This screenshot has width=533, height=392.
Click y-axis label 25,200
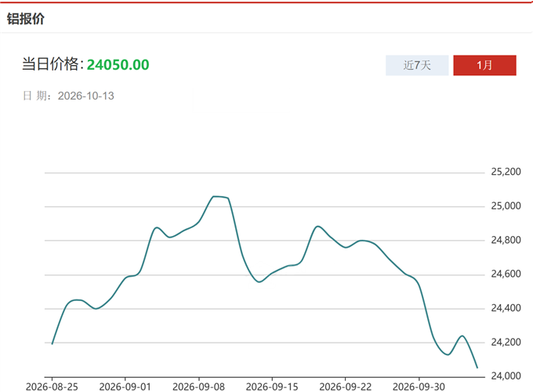[506, 172]
